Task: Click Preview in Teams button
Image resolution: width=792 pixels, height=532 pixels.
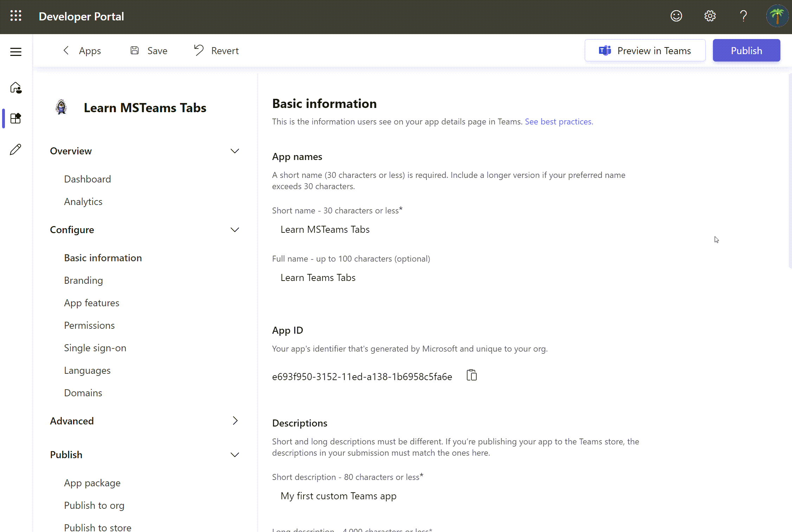Action: pyautogui.click(x=645, y=51)
